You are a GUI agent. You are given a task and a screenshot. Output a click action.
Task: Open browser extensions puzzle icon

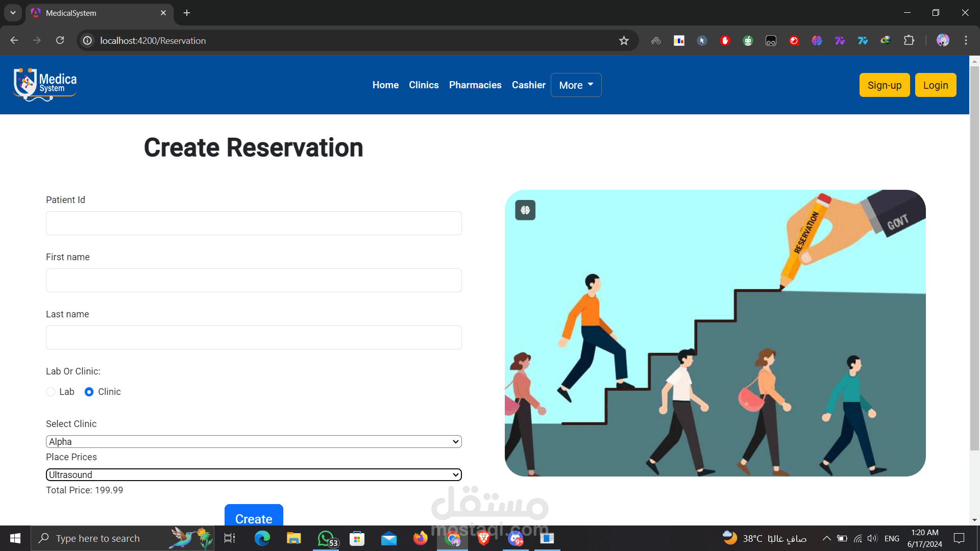tap(909, 41)
